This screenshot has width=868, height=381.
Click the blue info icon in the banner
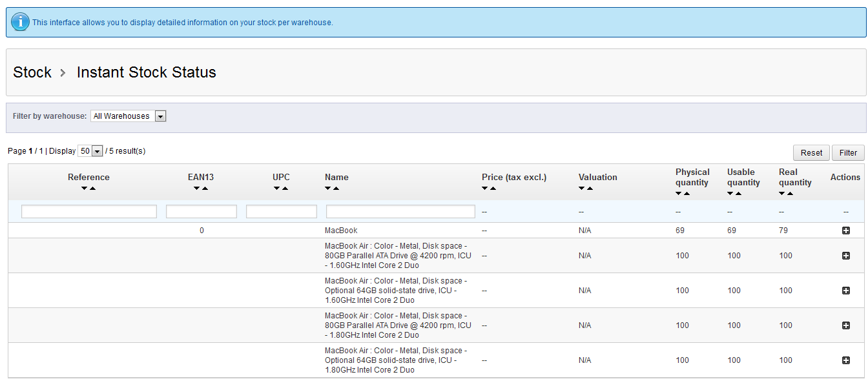point(20,22)
